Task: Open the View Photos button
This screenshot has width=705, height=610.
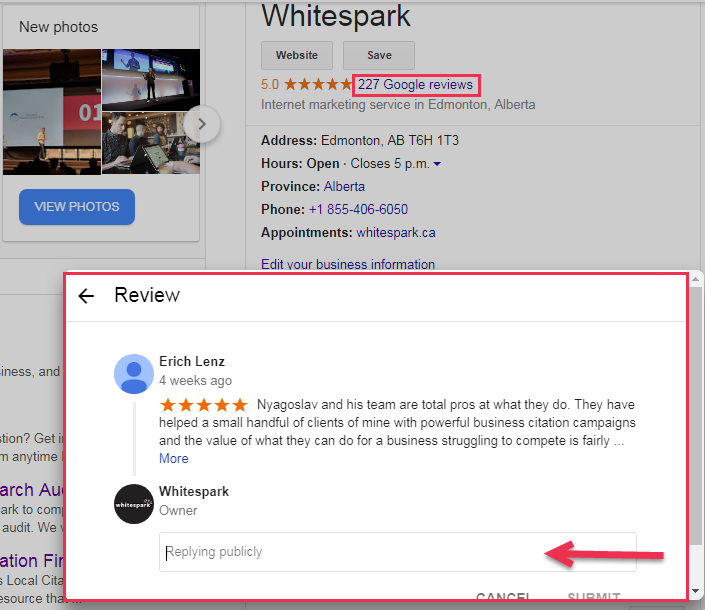Action: click(77, 207)
